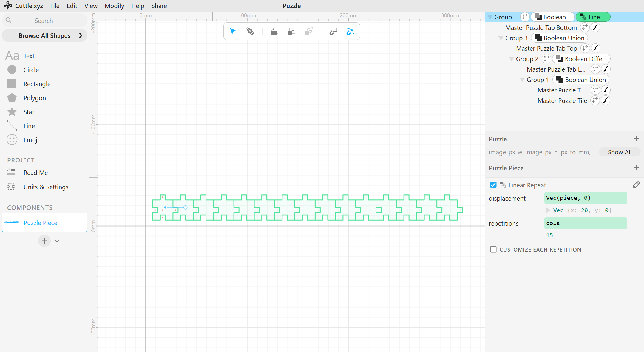Click transform icon for Master Puzzle T...
This screenshot has width=644, height=352.
(x=595, y=90)
